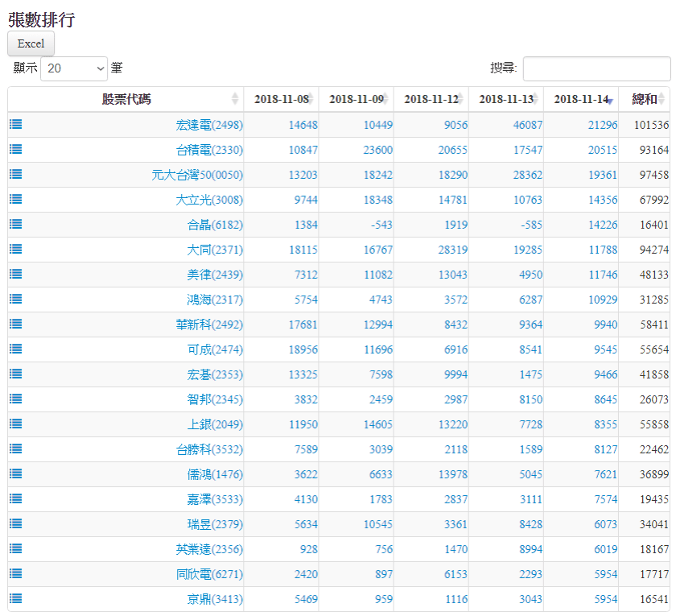Screen dimensions: 676x616
Task: Sort by 2018-11-14 column header
Action: (x=581, y=99)
